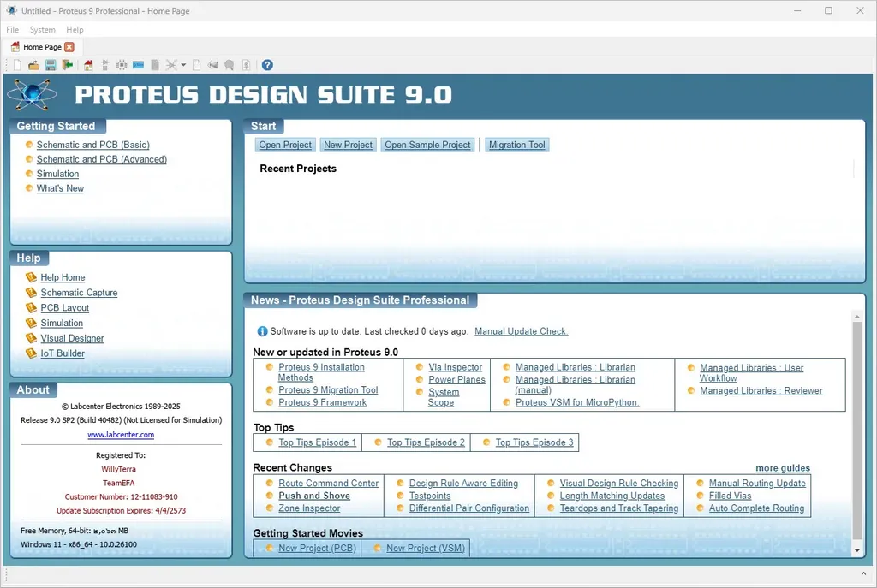
Task: Open Proteus VSM for MicroPython link
Action: tap(577, 402)
